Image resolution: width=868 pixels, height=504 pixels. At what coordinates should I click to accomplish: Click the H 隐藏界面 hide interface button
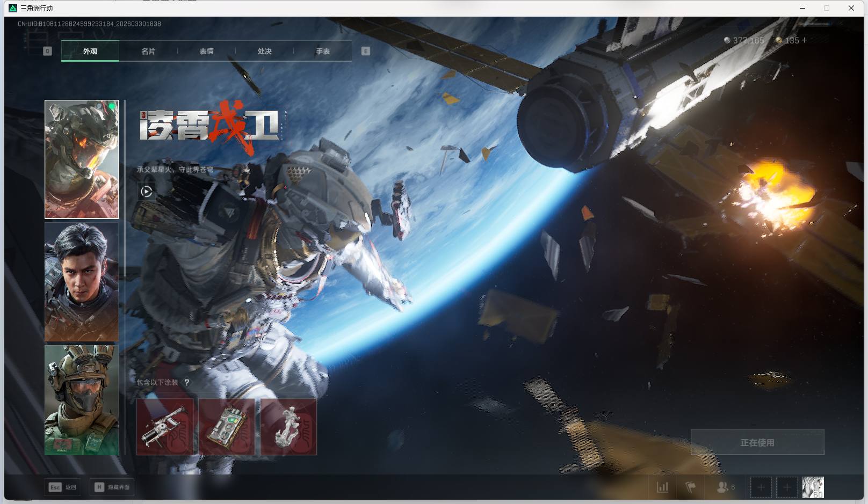pos(112,487)
